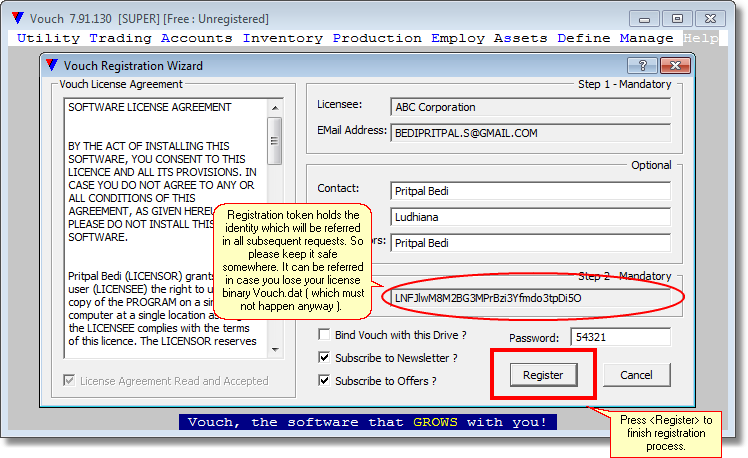This screenshot has height=458, width=748.
Task: Click the 'Step 1 - Mandatory' group label
Action: pyautogui.click(x=624, y=84)
